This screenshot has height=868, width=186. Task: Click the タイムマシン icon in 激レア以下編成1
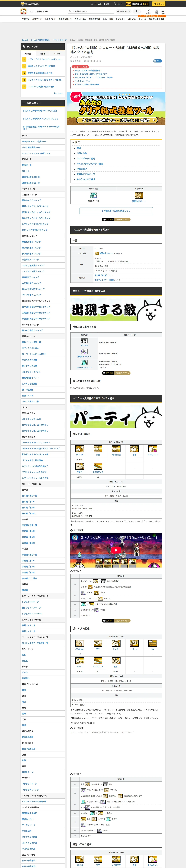click(153, 449)
